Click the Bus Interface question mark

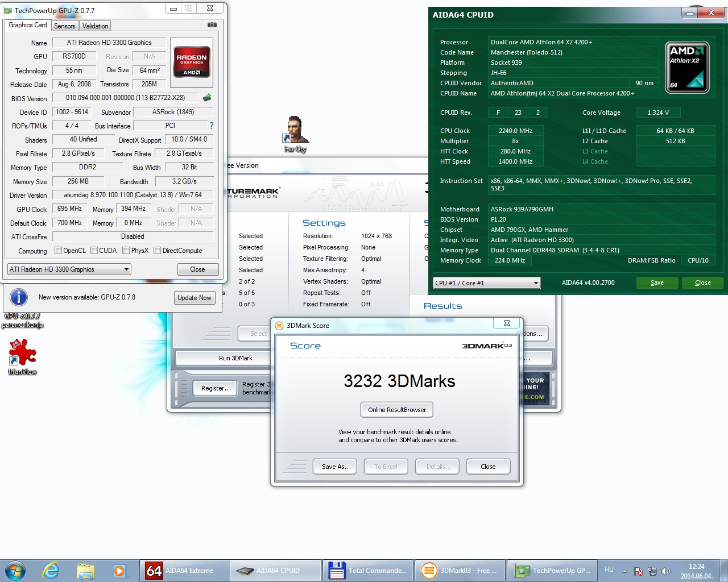click(212, 126)
